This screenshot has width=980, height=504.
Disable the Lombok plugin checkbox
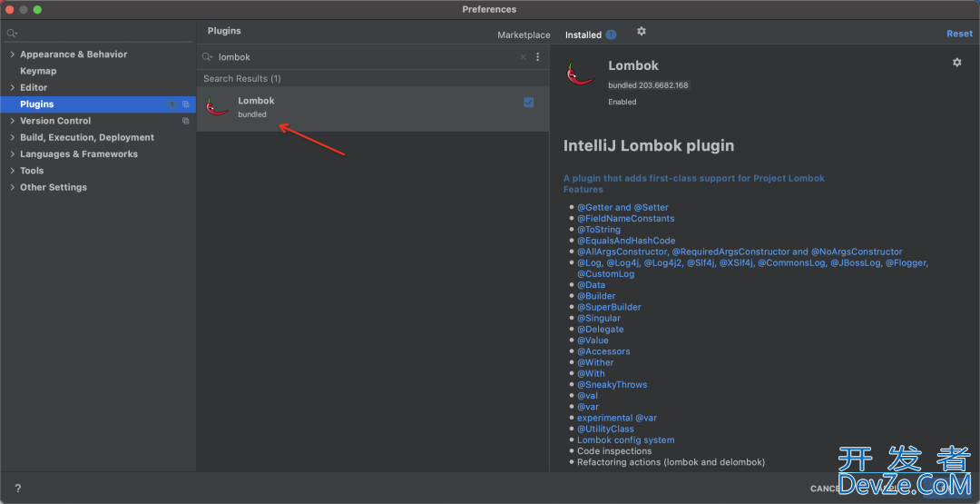[x=529, y=103]
